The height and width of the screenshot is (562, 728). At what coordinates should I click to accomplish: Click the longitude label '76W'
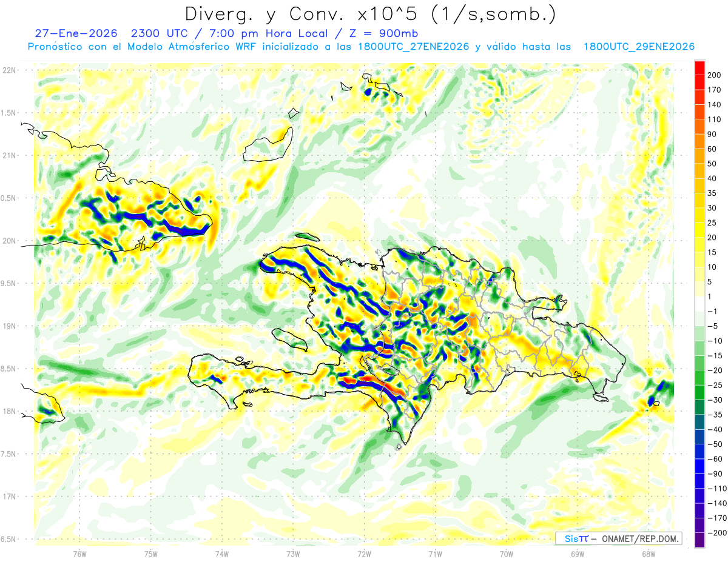point(79,554)
